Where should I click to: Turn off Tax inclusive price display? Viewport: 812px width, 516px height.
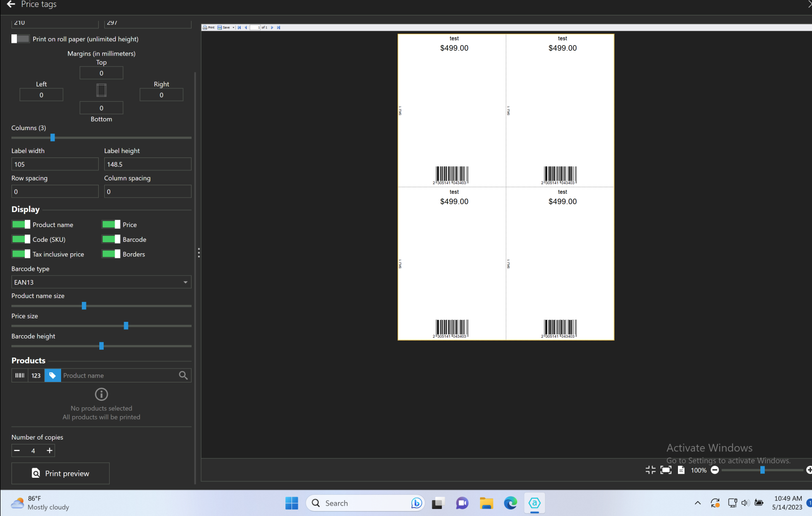[x=20, y=254]
